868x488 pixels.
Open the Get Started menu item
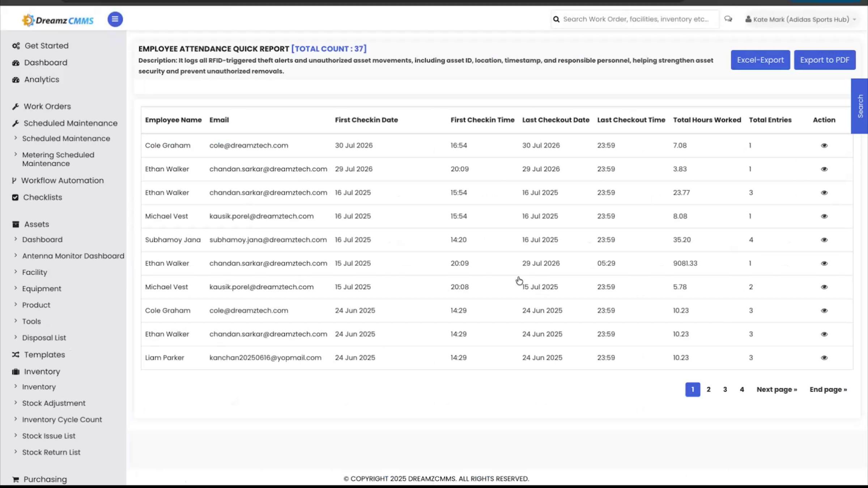coord(46,46)
